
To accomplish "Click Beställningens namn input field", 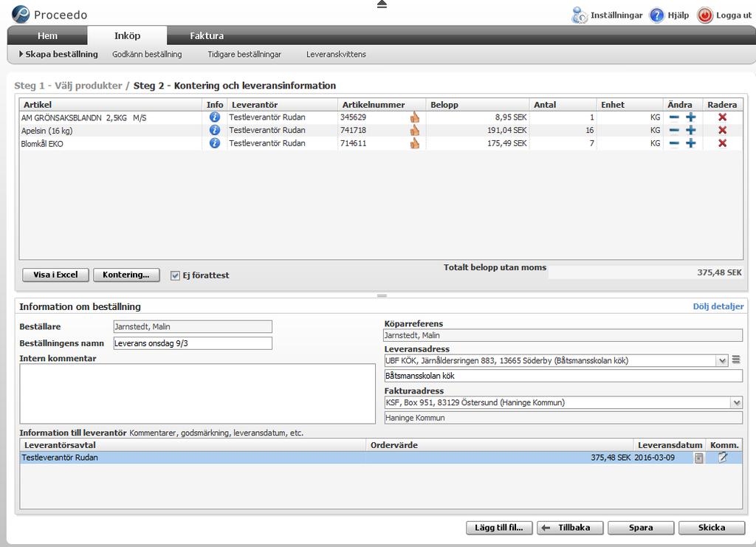I will 193,343.
